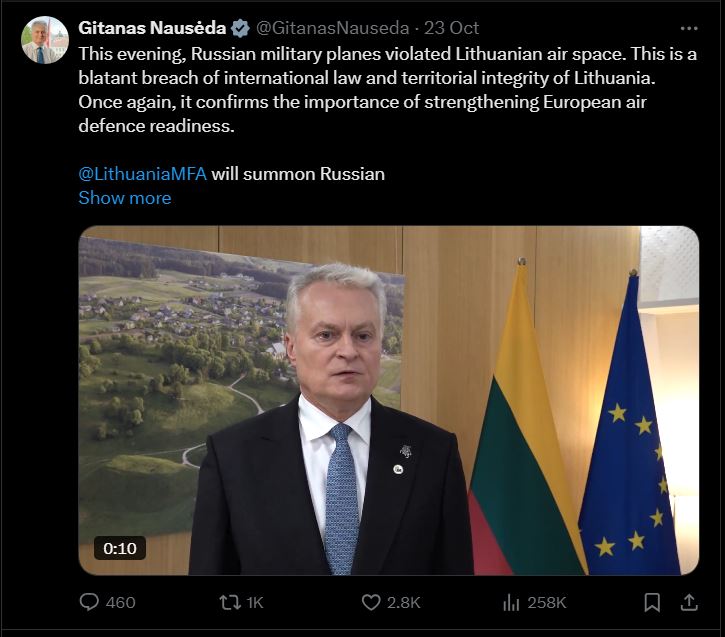
Task: Play the embedded video
Action: 388,400
